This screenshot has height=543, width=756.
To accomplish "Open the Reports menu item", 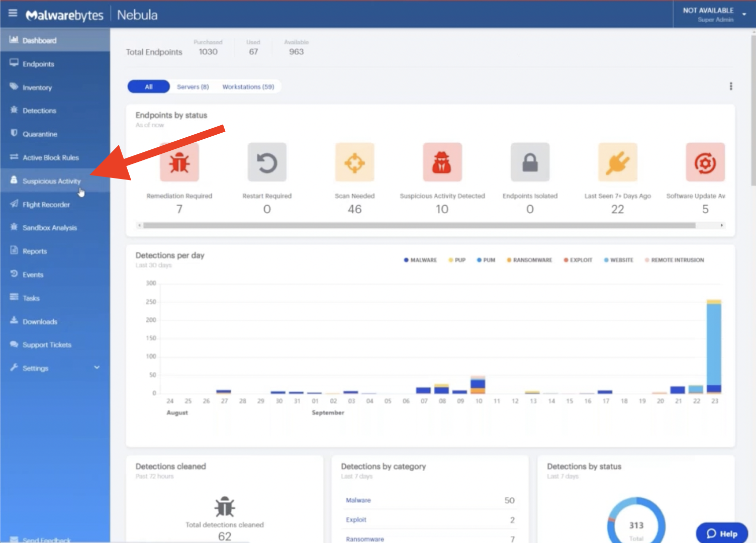I will pyautogui.click(x=55, y=251).
